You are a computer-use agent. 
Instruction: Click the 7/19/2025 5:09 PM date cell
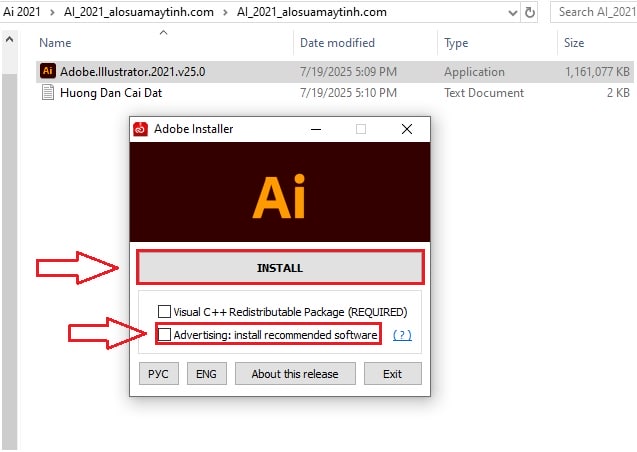pyautogui.click(x=348, y=71)
